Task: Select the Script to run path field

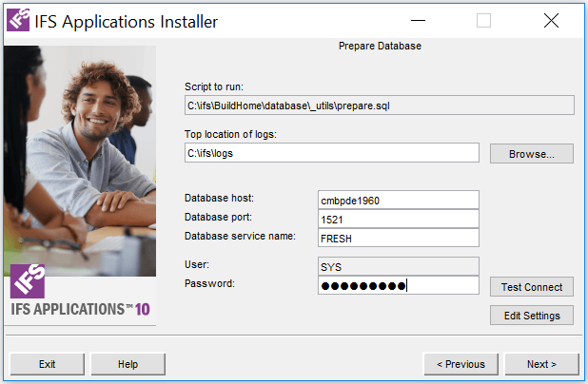Action: [379, 106]
